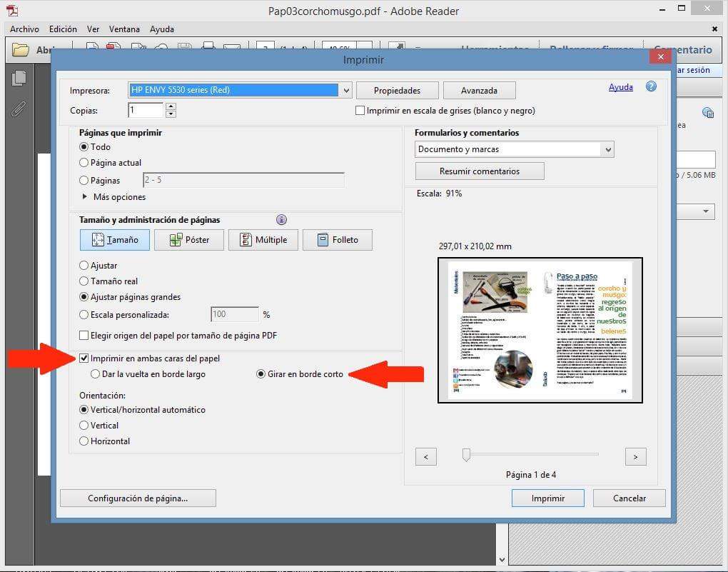Select the Póster page layout button
The image size is (728, 572).
click(189, 240)
